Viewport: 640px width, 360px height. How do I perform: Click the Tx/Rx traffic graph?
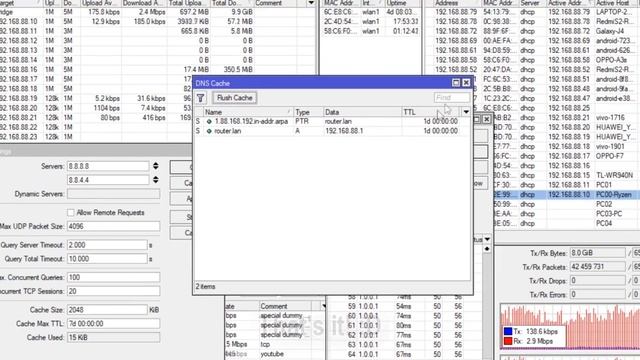(x=570, y=326)
